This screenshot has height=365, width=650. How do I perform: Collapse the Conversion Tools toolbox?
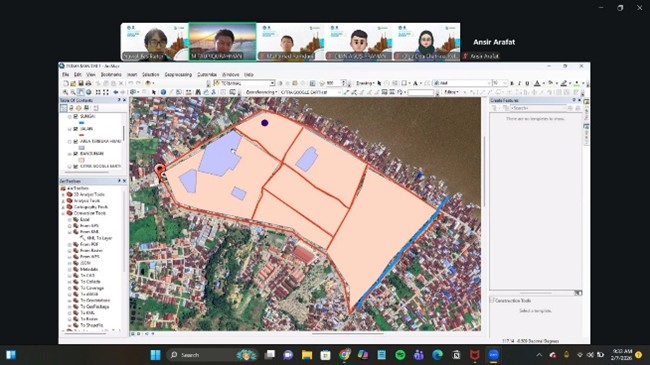pyautogui.click(x=63, y=213)
